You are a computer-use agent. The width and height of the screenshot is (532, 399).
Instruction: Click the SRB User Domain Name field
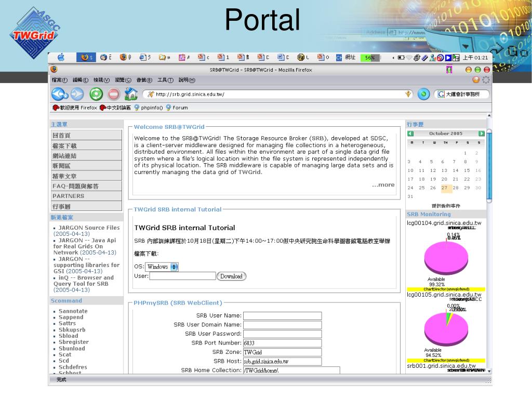pos(282,325)
